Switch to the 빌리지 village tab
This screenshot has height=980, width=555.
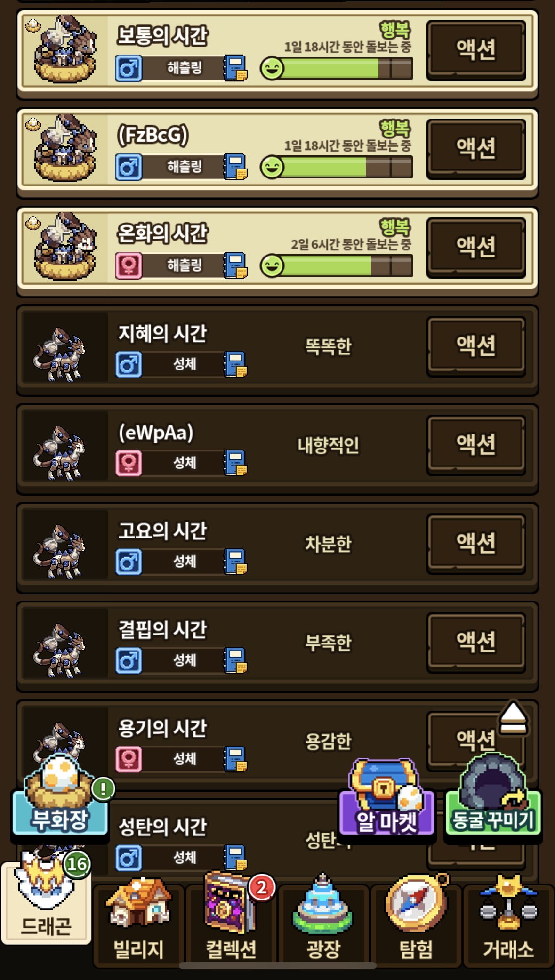coord(139,920)
